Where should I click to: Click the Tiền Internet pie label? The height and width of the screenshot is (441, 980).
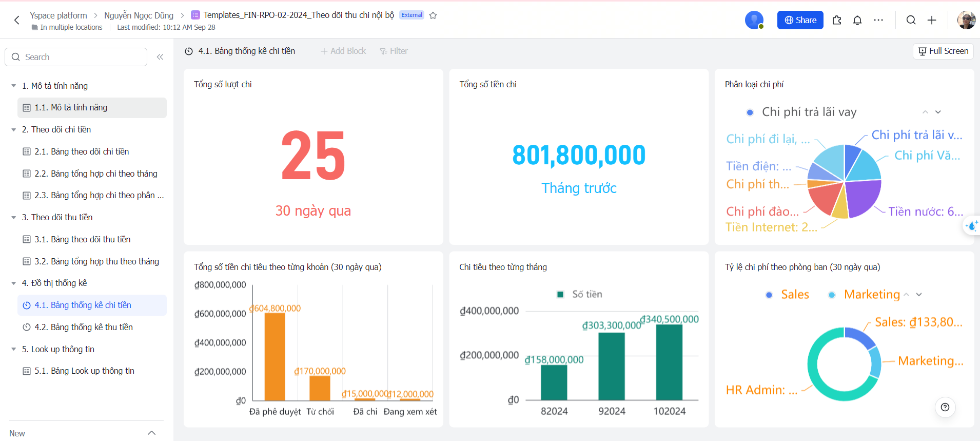771,227
